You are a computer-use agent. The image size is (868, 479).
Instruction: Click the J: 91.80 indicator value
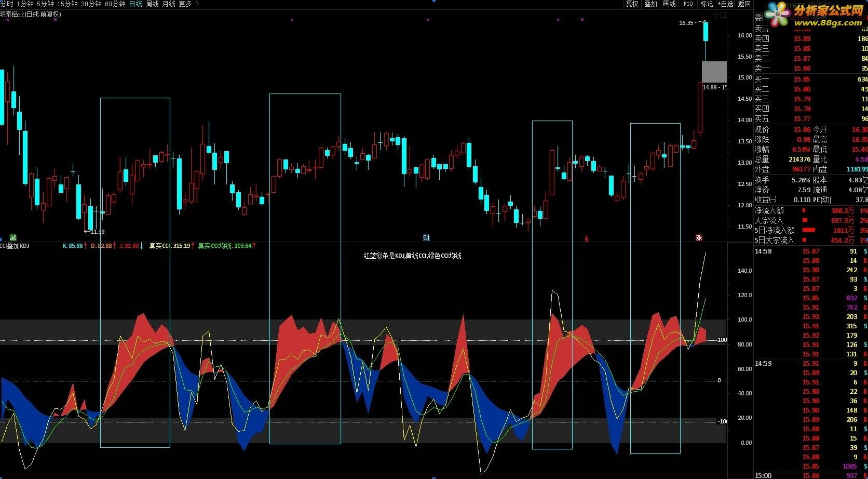pos(129,246)
